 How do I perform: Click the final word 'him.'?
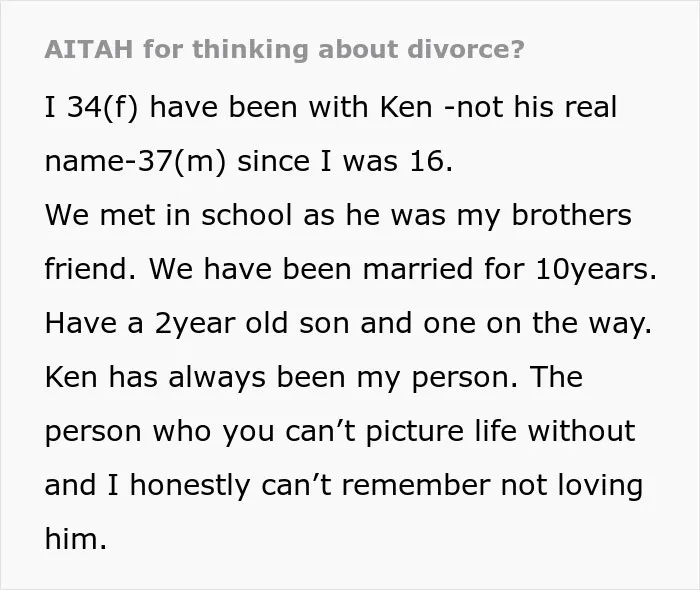(76, 540)
